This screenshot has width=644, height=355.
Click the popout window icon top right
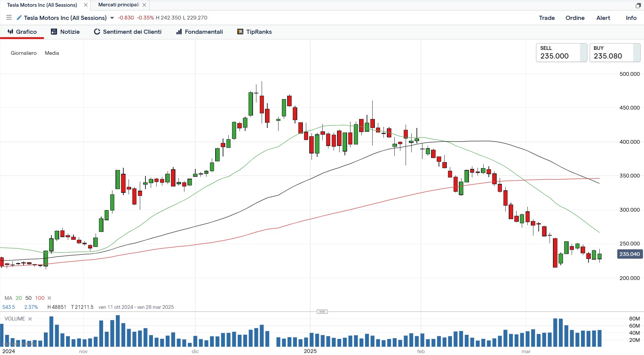click(x=638, y=5)
